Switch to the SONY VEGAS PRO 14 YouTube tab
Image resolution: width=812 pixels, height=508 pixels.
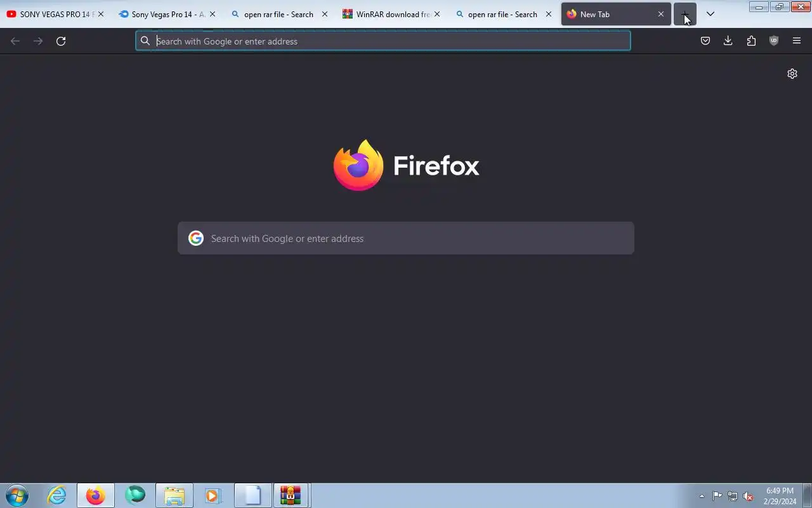tap(51, 14)
